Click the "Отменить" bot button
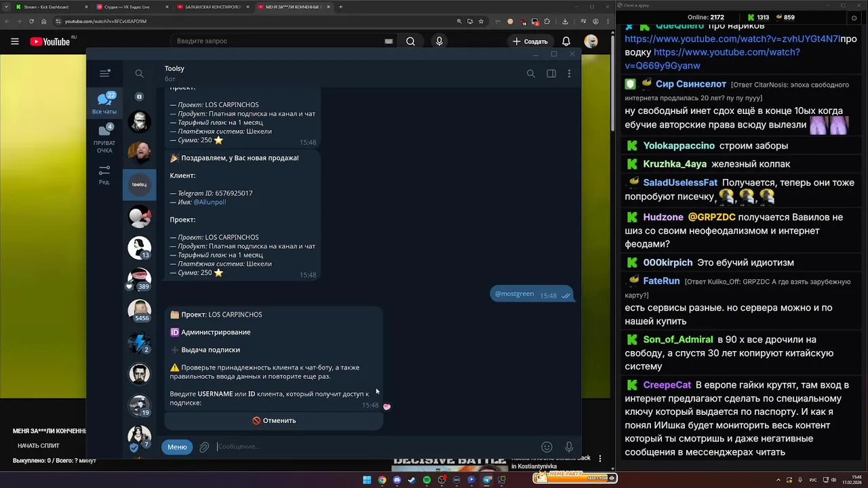Viewport: 868px width, 488px height. point(274,420)
